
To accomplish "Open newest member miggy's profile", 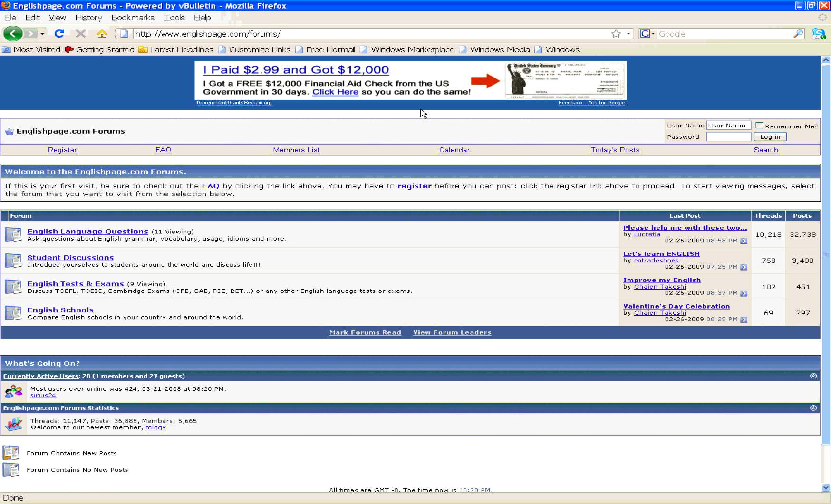I will point(155,427).
